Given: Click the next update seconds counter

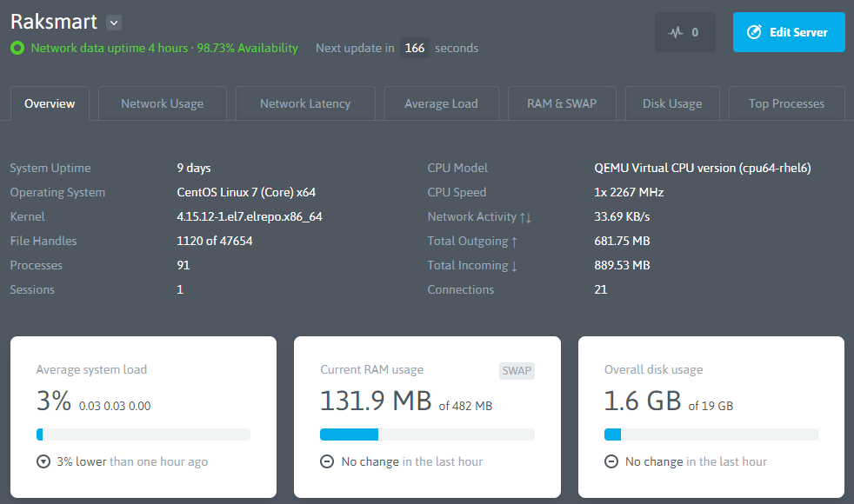Looking at the screenshot, I should click(415, 49).
